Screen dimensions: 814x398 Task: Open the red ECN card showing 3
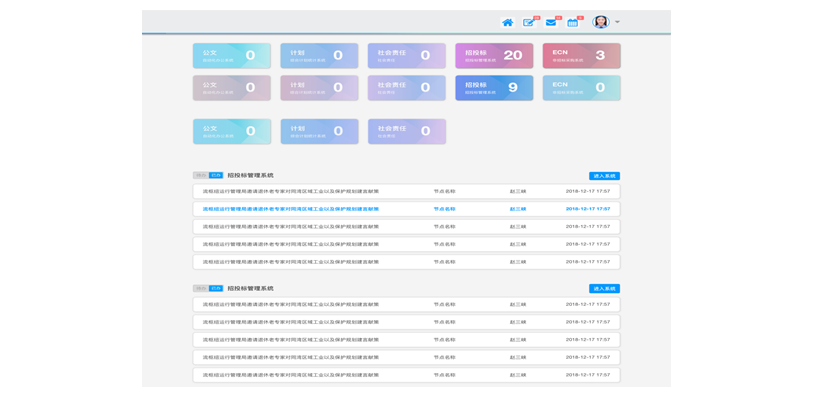(581, 56)
